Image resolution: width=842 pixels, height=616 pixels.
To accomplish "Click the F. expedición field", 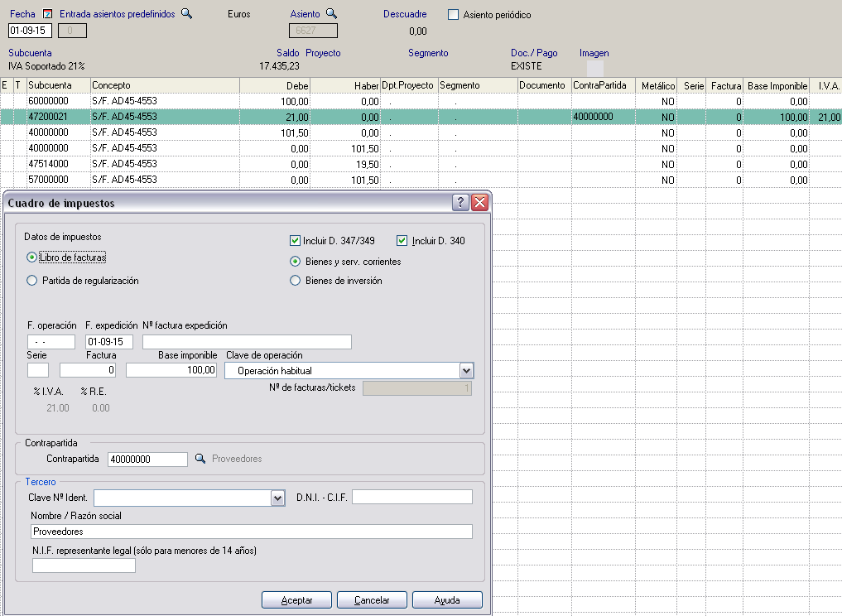I will (109, 342).
